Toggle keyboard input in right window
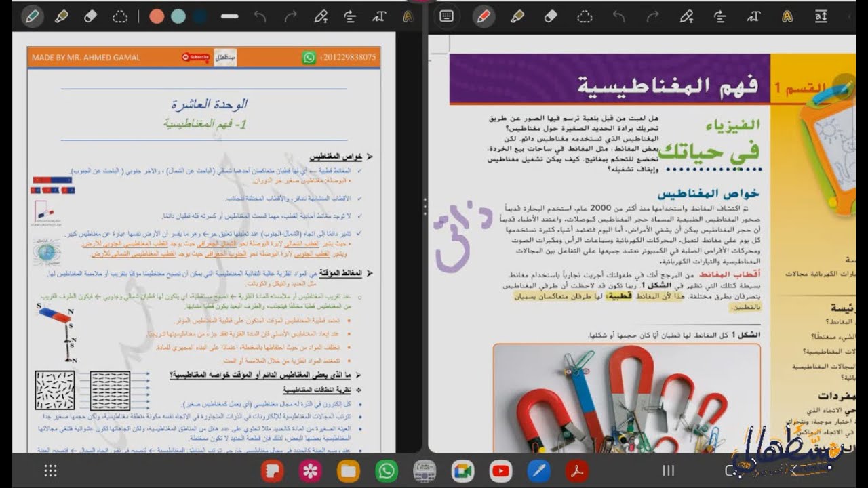This screenshot has width=868, height=488. (446, 16)
